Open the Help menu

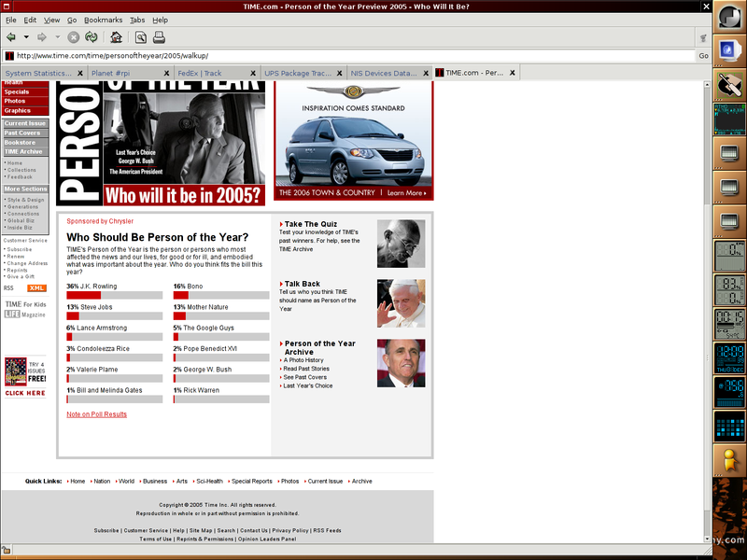tap(160, 20)
